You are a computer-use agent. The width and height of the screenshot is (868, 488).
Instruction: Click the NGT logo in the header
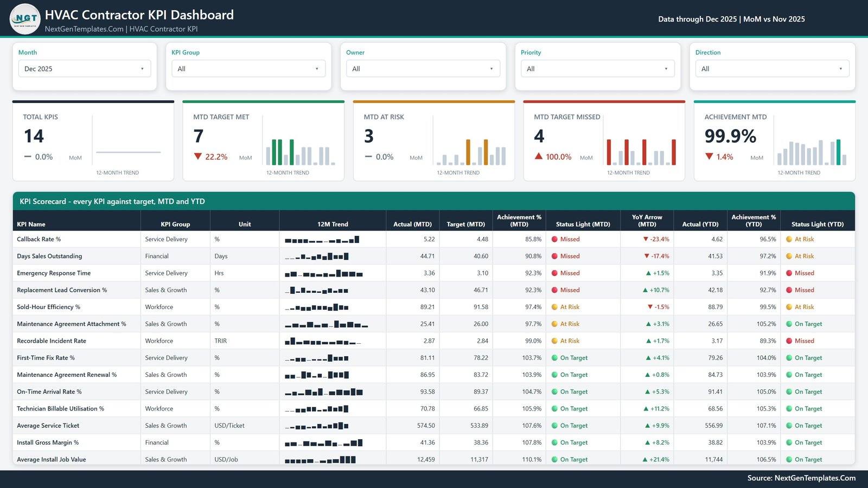25,19
